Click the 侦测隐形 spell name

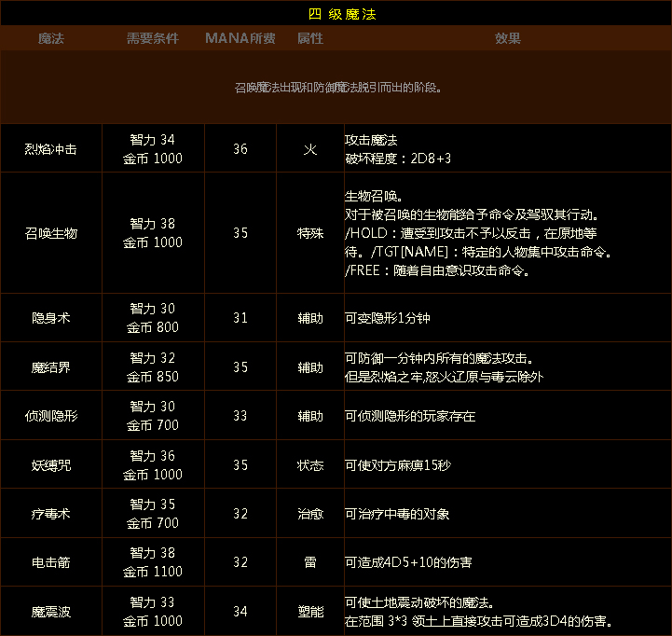point(50,416)
